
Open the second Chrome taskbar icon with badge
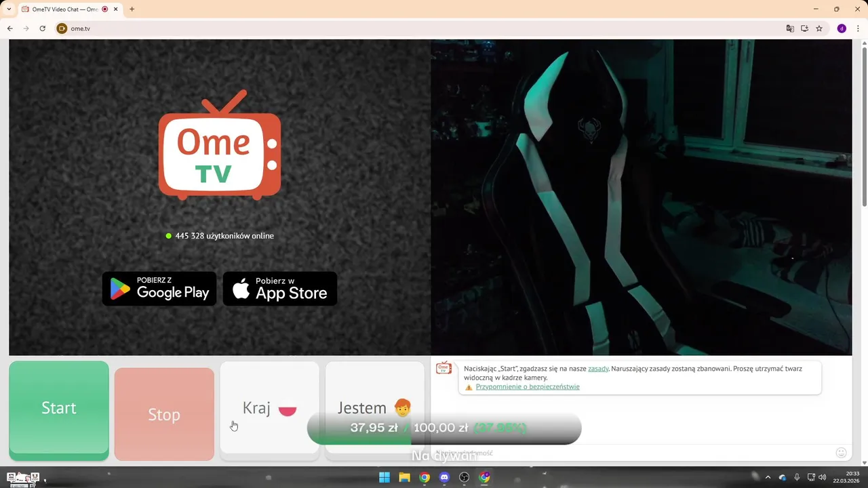484,477
